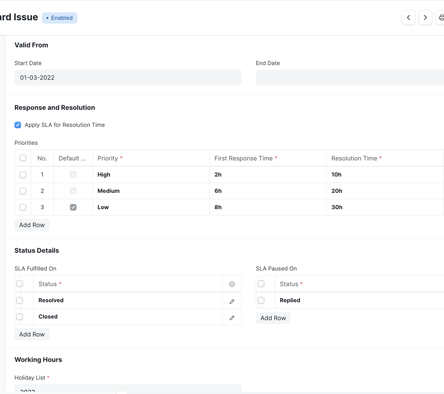Click the 10h resolution time cell

pyautogui.click(x=385, y=174)
